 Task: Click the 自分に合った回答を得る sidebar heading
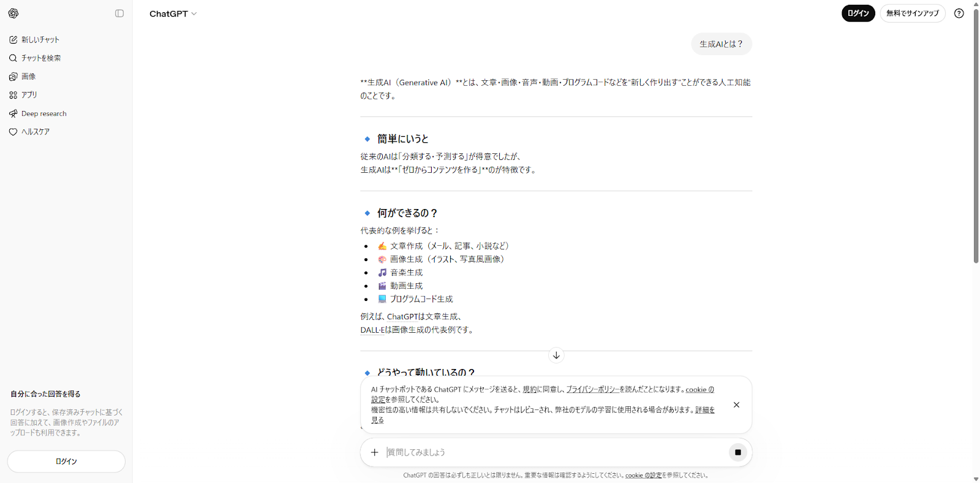tap(45, 394)
